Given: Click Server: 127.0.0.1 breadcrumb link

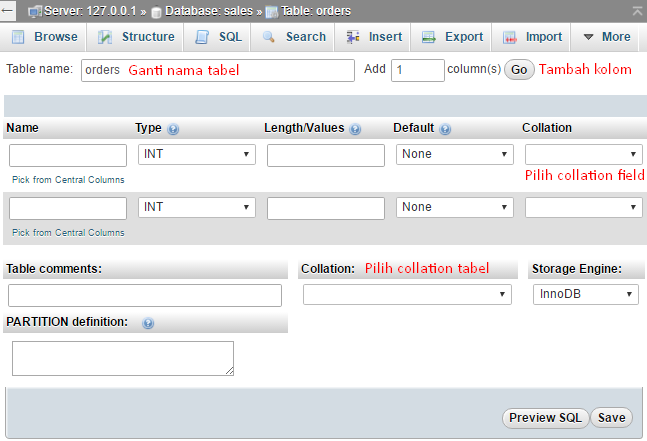Looking at the screenshot, I should [90, 11].
